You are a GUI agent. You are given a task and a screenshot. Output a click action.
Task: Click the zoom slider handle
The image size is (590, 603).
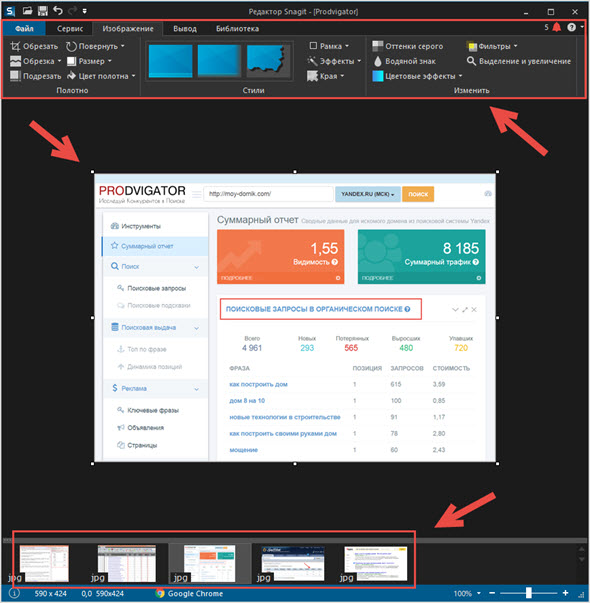529,593
